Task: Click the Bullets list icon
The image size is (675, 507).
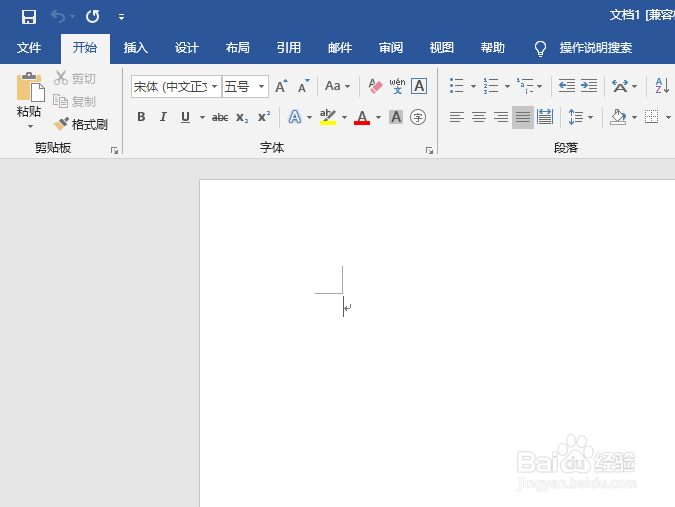Action: [x=456, y=86]
